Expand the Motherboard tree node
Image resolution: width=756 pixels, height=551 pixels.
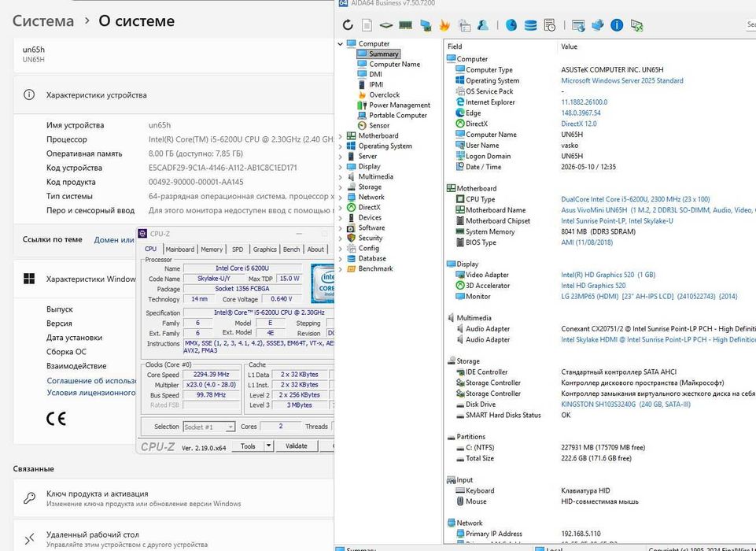(341, 136)
